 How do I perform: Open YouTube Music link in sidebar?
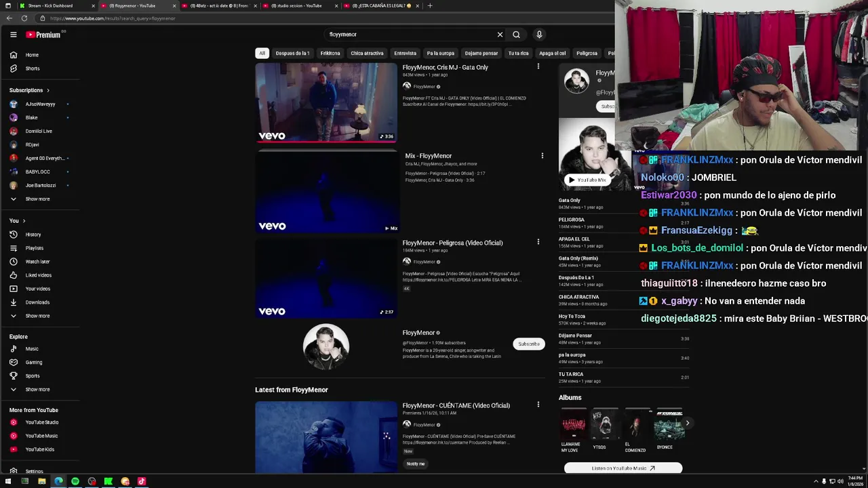(x=41, y=436)
